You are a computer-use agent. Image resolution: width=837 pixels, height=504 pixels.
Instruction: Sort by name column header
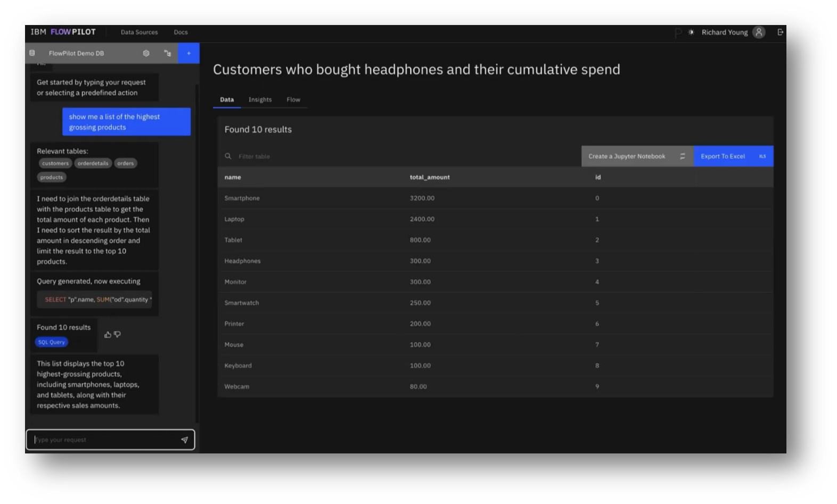(x=233, y=177)
